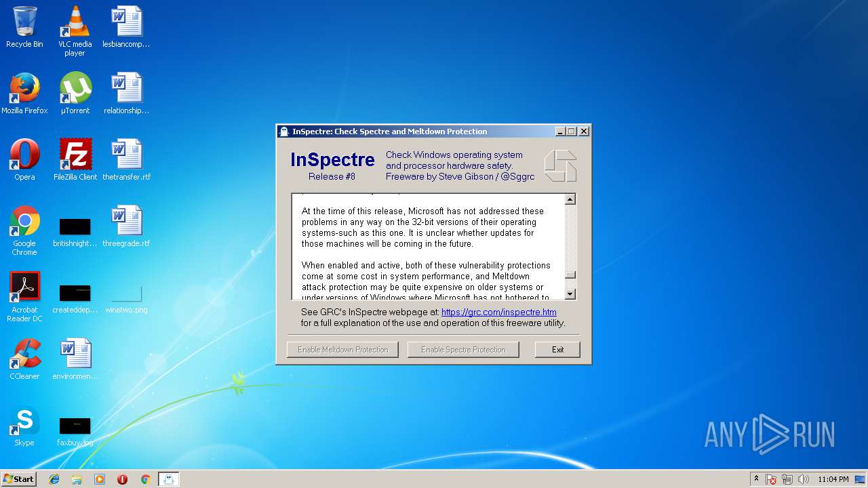Open Opera from the taskbar
The image size is (868, 488).
(122, 479)
